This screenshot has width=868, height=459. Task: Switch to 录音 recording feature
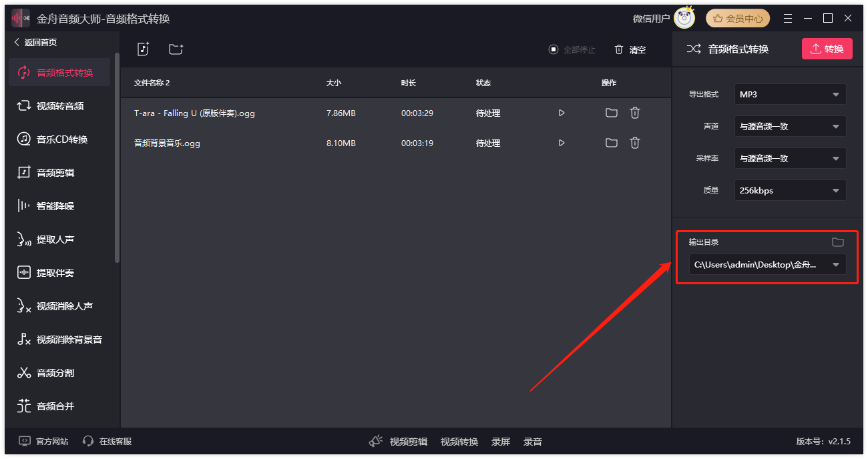[x=532, y=441]
